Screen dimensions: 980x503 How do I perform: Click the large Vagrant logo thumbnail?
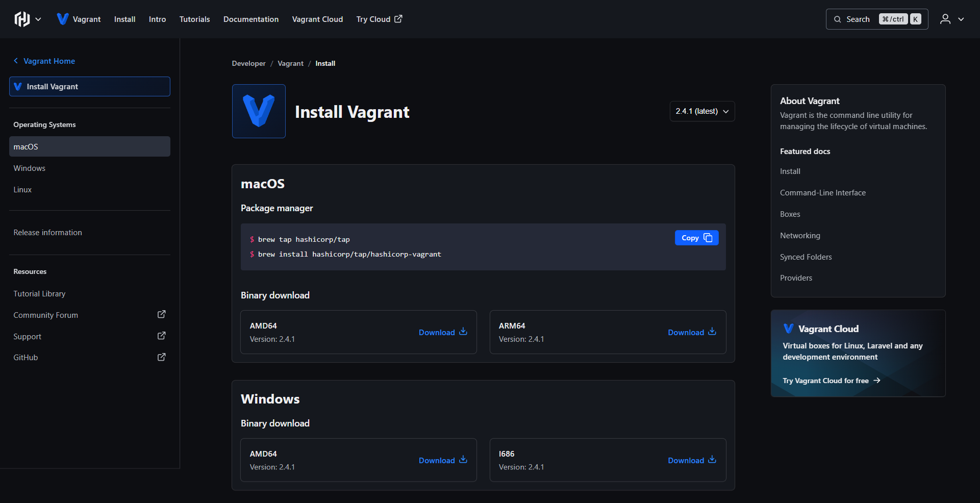(x=259, y=111)
